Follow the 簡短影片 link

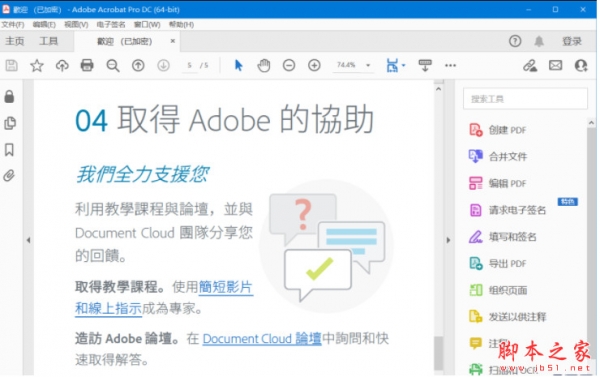225,287
